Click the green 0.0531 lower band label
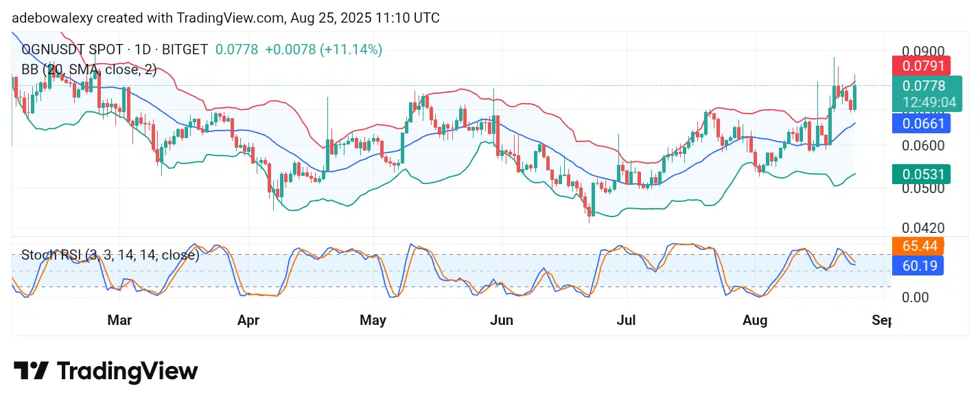The image size is (980, 406). [920, 174]
